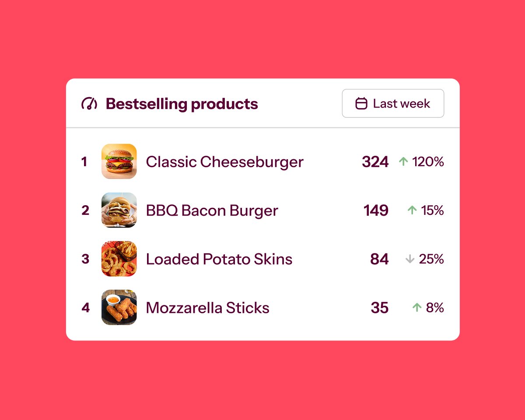Click the 149 sales count
525x420 pixels.
click(376, 211)
